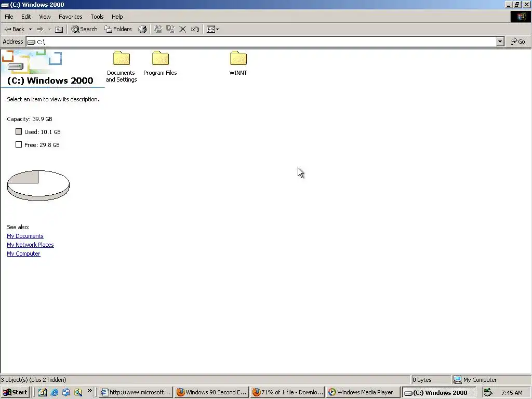This screenshot has height=399, width=532.
Task: Open the History toolbar button
Action: (x=142, y=29)
